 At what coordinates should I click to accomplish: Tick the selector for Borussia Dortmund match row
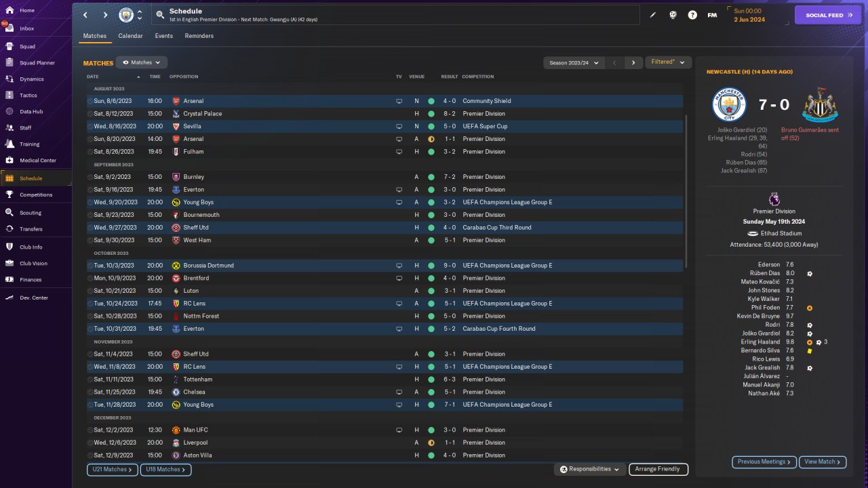coord(90,266)
